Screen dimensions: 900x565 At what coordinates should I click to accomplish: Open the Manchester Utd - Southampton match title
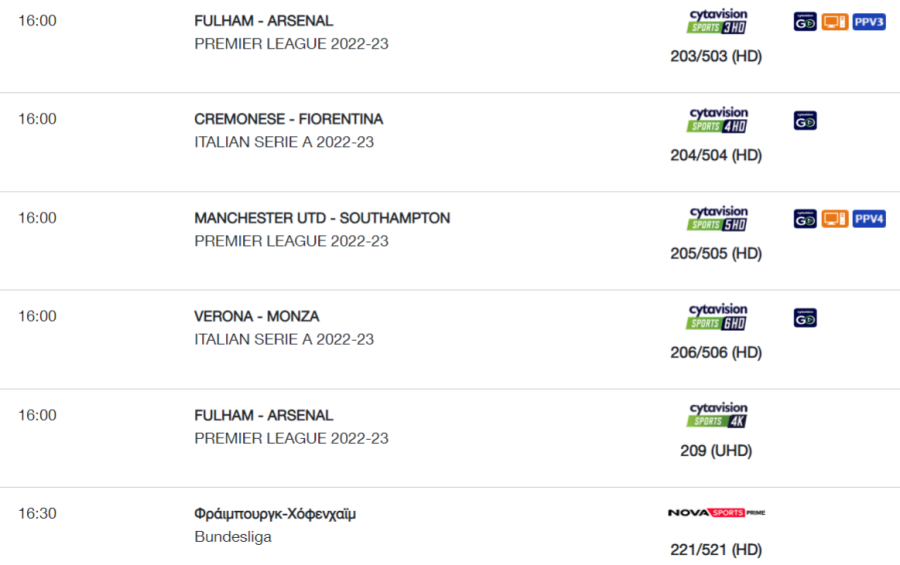point(322,218)
